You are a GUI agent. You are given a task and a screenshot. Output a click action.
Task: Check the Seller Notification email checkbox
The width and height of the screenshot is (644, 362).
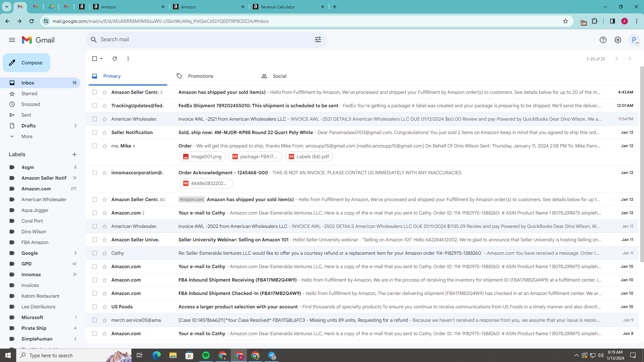click(x=95, y=132)
